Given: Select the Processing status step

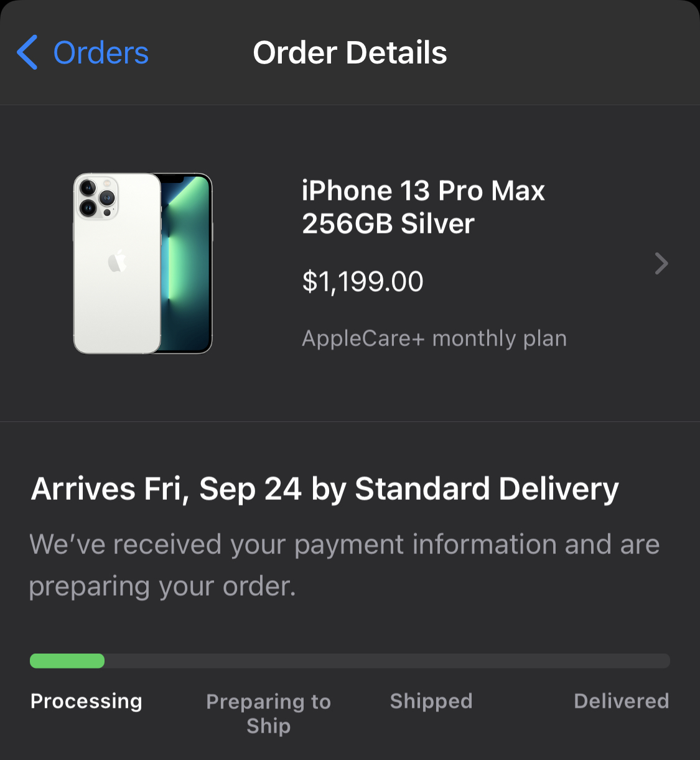Looking at the screenshot, I should 86,701.
